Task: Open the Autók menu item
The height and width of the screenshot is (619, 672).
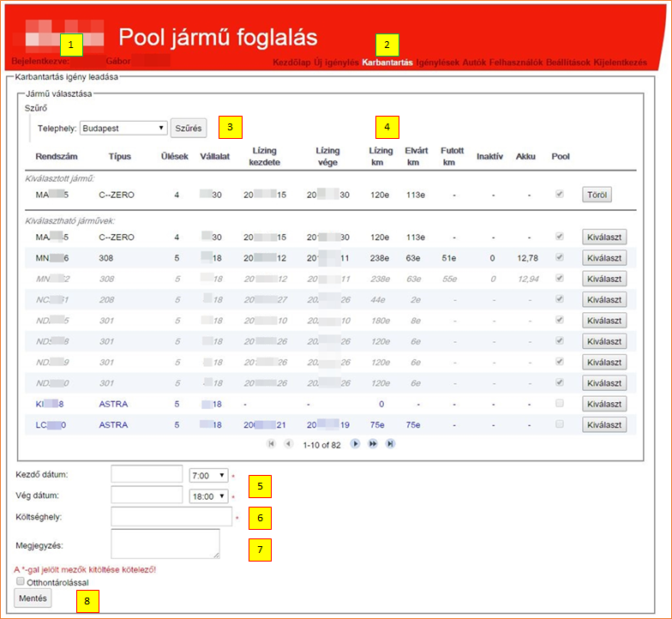Action: click(474, 63)
